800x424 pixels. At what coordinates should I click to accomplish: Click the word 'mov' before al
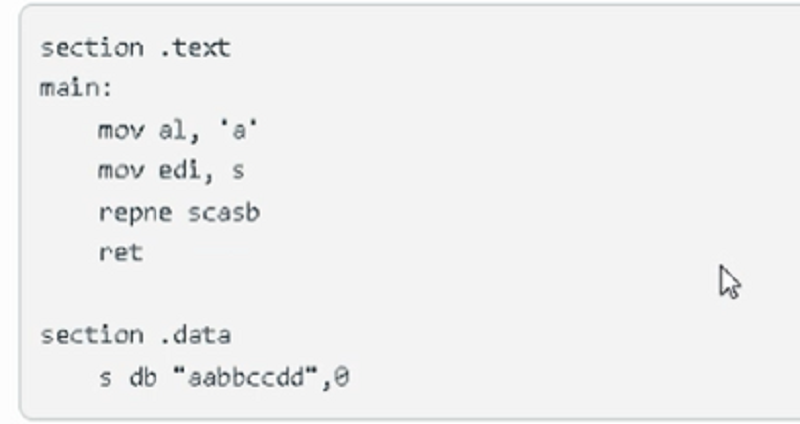click(x=121, y=130)
